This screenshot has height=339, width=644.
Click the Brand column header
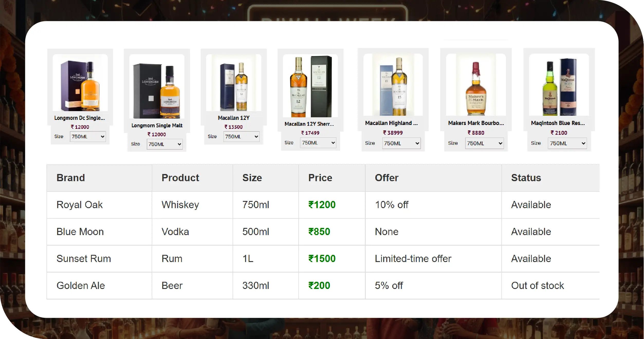point(71,178)
